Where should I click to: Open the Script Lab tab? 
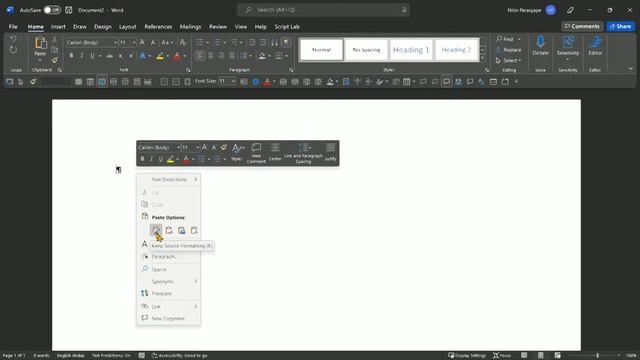[287, 27]
